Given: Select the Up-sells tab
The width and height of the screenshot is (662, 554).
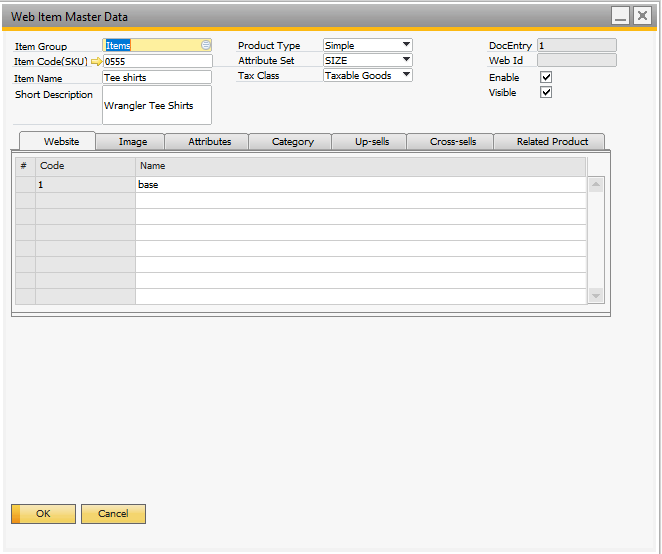Looking at the screenshot, I should point(372,142).
